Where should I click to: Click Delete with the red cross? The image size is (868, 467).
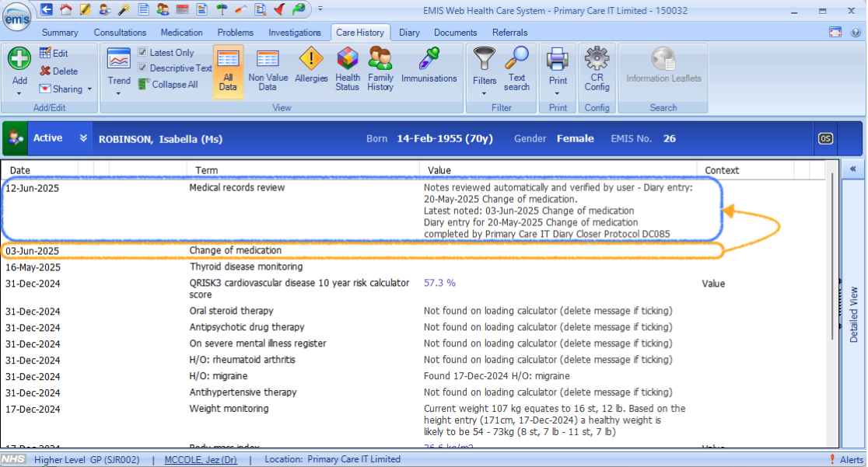(58, 71)
